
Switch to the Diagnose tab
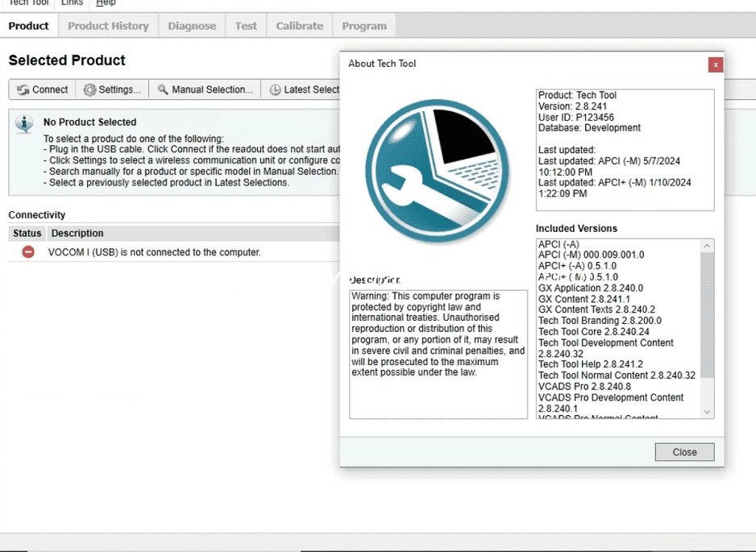coord(191,25)
